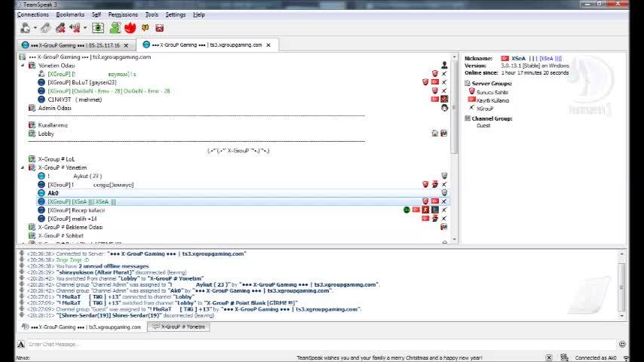This screenshot has height=362, width=644.
Task: Dismiss the news ticker with its X button
Action: click(549, 358)
